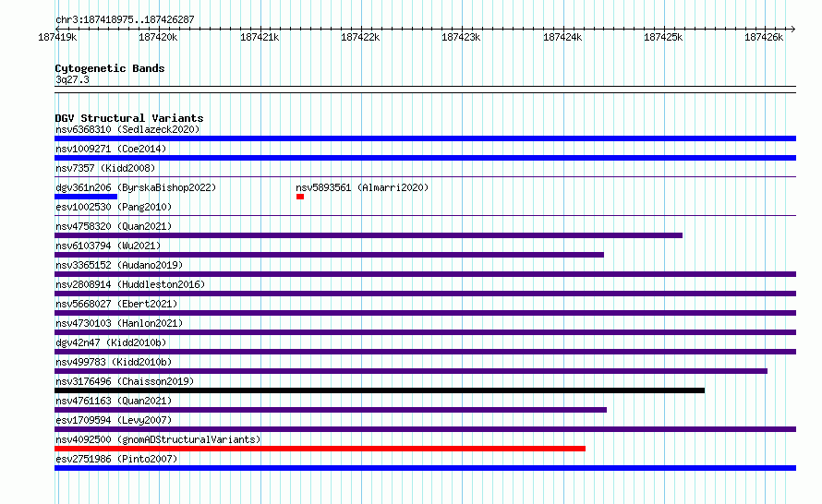Click the 187421k ruler label
Image resolution: width=822 pixels, height=504 pixels.
tap(260, 37)
